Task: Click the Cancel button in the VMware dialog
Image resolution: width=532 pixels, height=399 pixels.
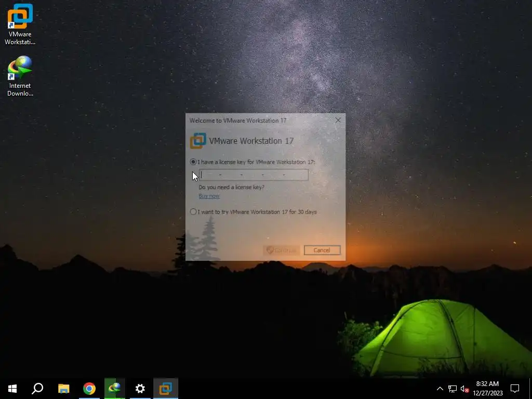Action: tap(322, 250)
